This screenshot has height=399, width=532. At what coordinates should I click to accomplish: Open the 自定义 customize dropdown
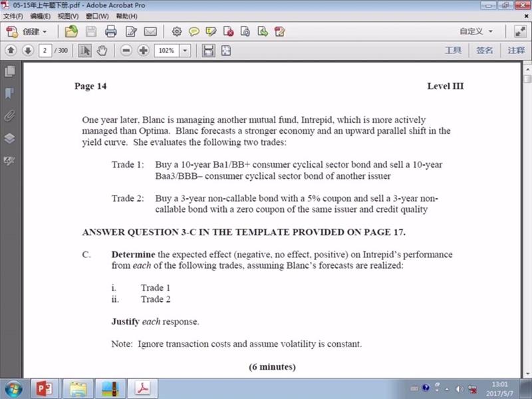tap(476, 31)
